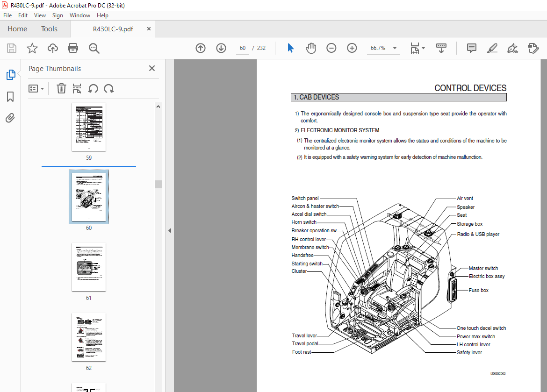This screenshot has width=547, height=392.
Task: Click the 66.7% zoom value field
Action: (x=378, y=48)
